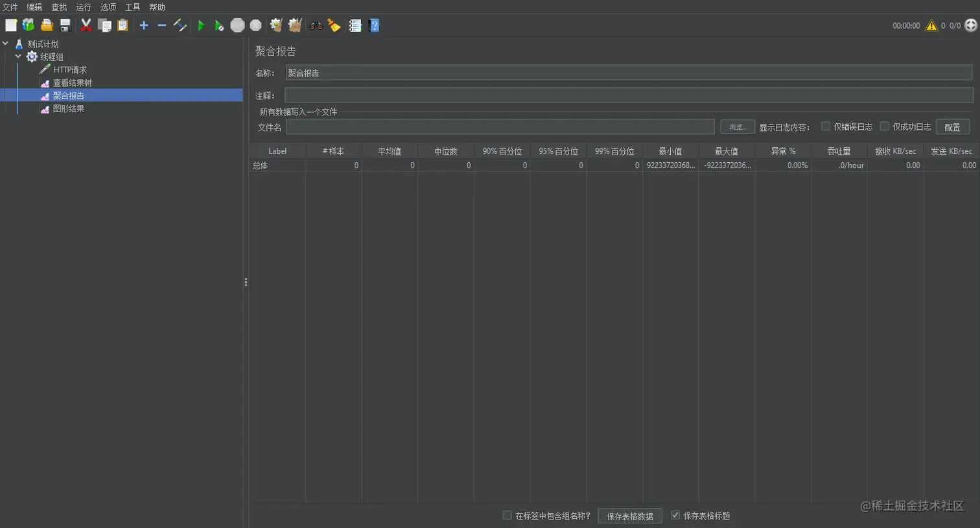This screenshot has width=980, height=528.
Task: Click the 95% 百分位 column header
Action: (x=558, y=151)
